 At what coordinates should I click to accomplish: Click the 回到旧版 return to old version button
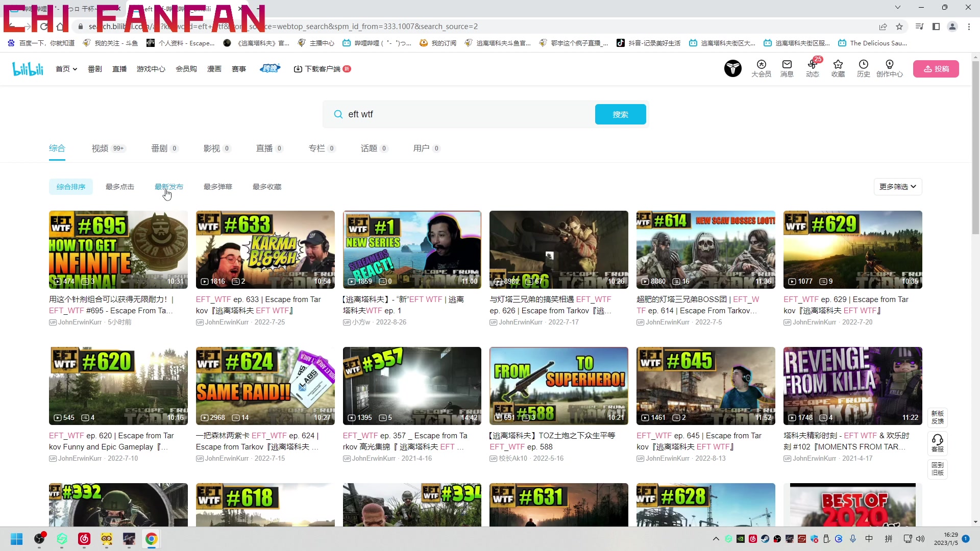tap(938, 469)
